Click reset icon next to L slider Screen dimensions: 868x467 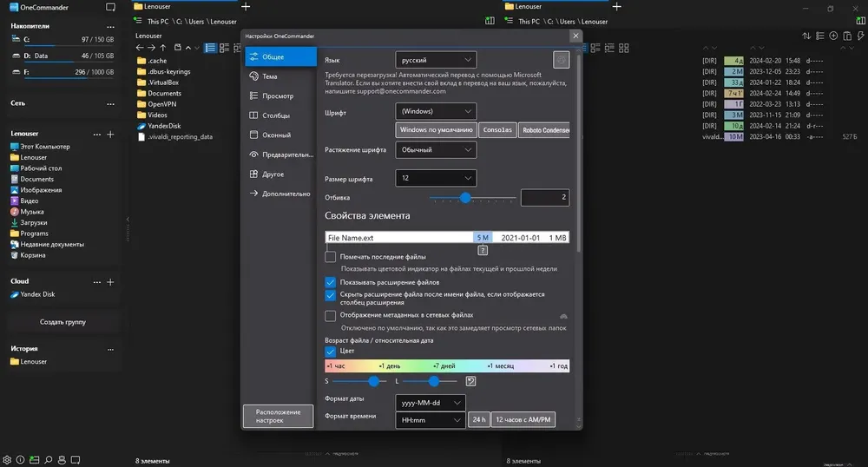(470, 381)
